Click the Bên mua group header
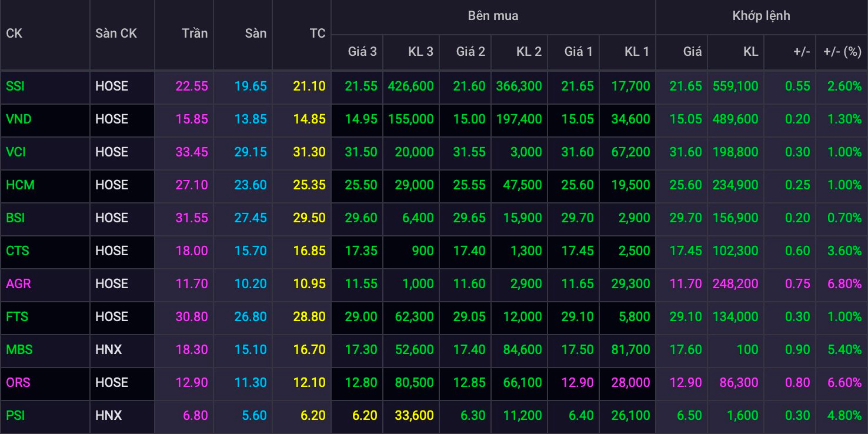The width and height of the screenshot is (868, 434). [x=493, y=16]
